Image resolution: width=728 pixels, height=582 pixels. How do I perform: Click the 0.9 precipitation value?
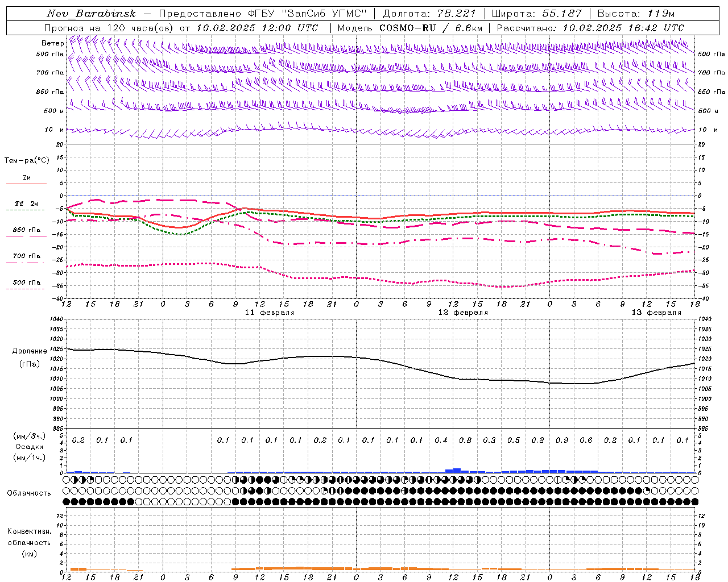(562, 440)
